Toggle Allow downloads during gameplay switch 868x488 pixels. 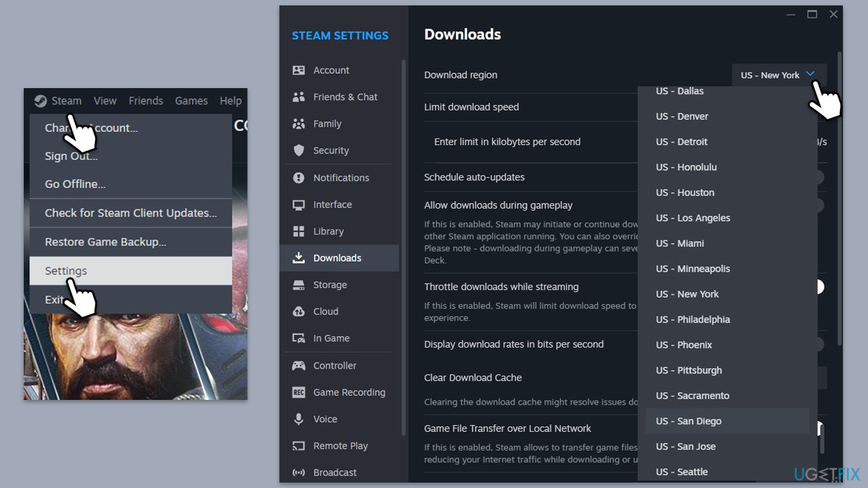tap(819, 205)
